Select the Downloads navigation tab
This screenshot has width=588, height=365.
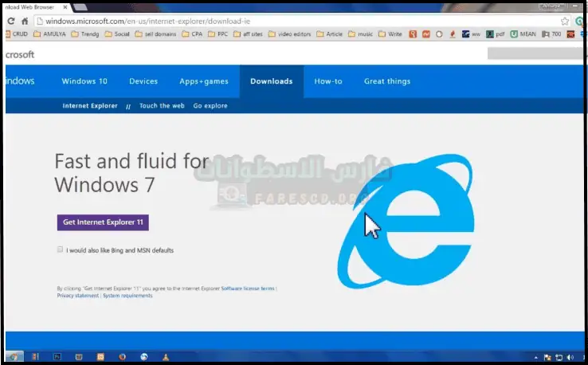(x=271, y=81)
